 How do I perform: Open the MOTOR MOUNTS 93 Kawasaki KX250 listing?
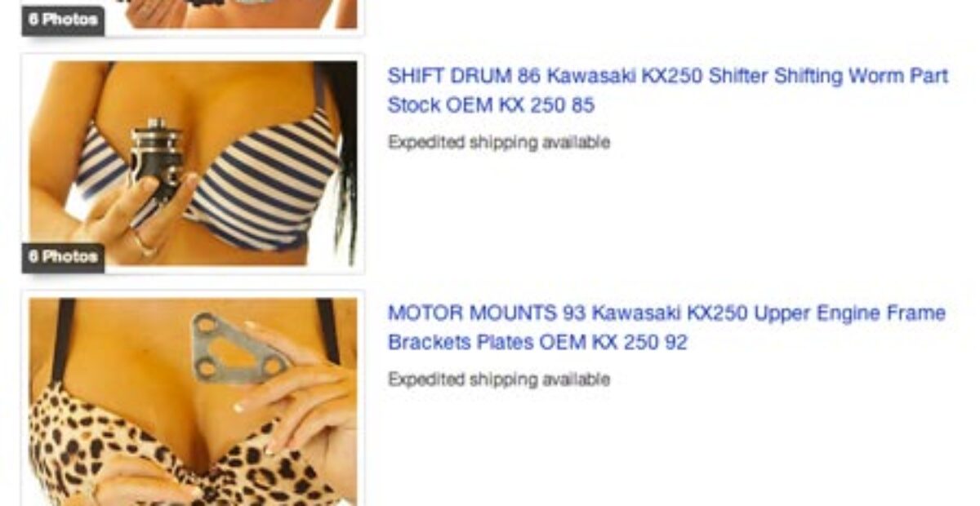(x=666, y=327)
